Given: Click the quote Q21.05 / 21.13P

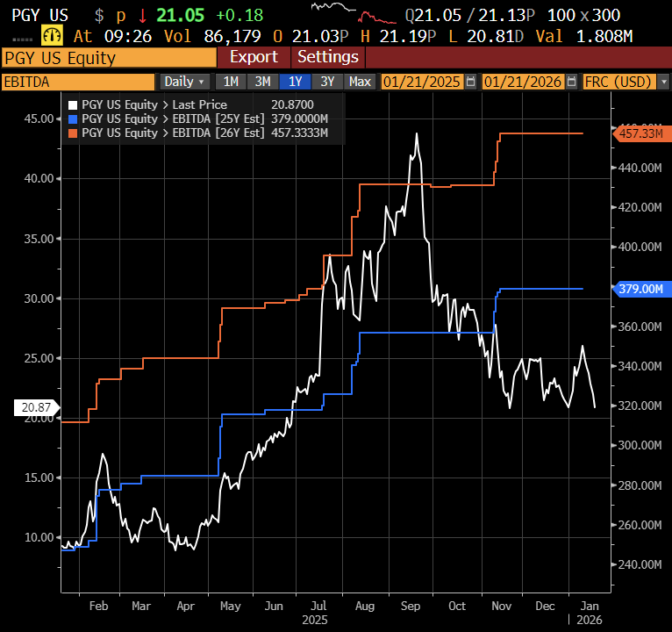Looking at the screenshot, I should (x=470, y=16).
